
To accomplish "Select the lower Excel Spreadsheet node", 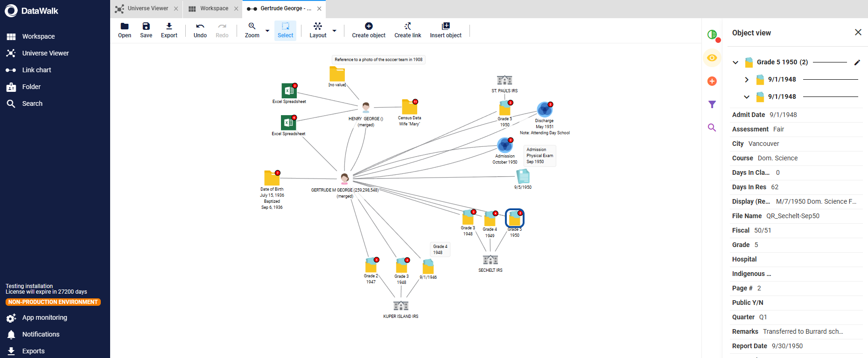I will [x=289, y=123].
